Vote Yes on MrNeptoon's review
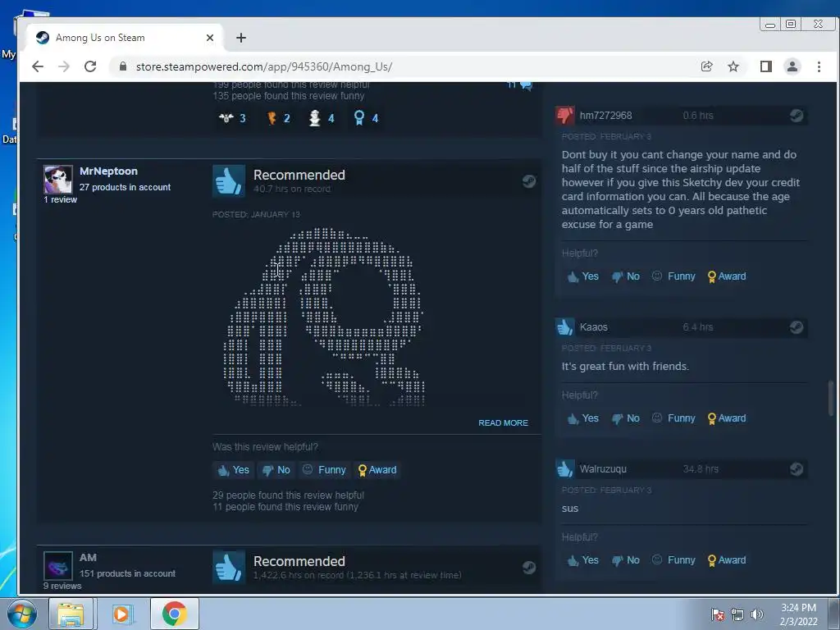The height and width of the screenshot is (630, 840). (x=233, y=470)
